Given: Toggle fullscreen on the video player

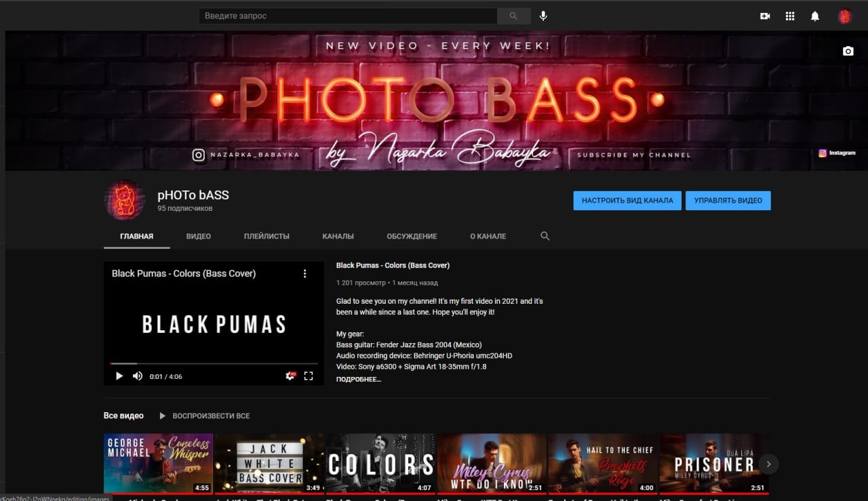Looking at the screenshot, I should point(309,376).
